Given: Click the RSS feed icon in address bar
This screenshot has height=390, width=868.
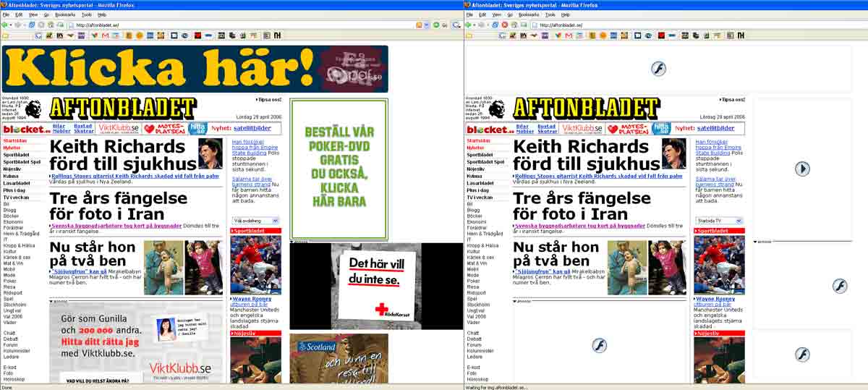Looking at the screenshot, I should click(x=419, y=25).
